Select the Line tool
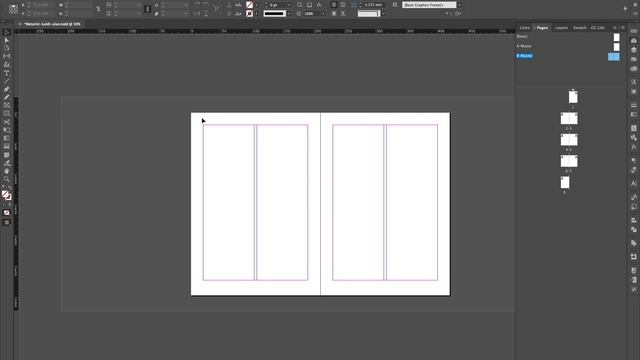640x360 pixels. pos(7,81)
